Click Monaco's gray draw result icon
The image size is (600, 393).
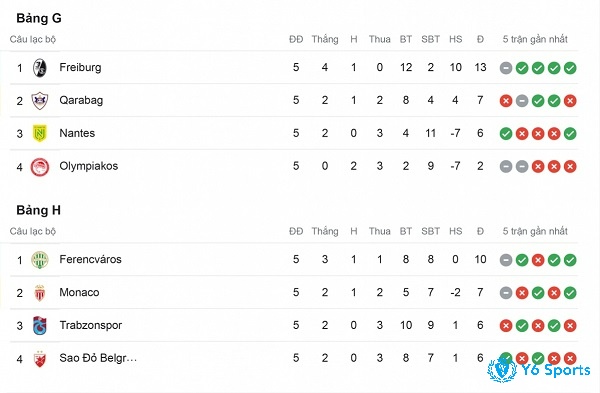[x=506, y=293]
